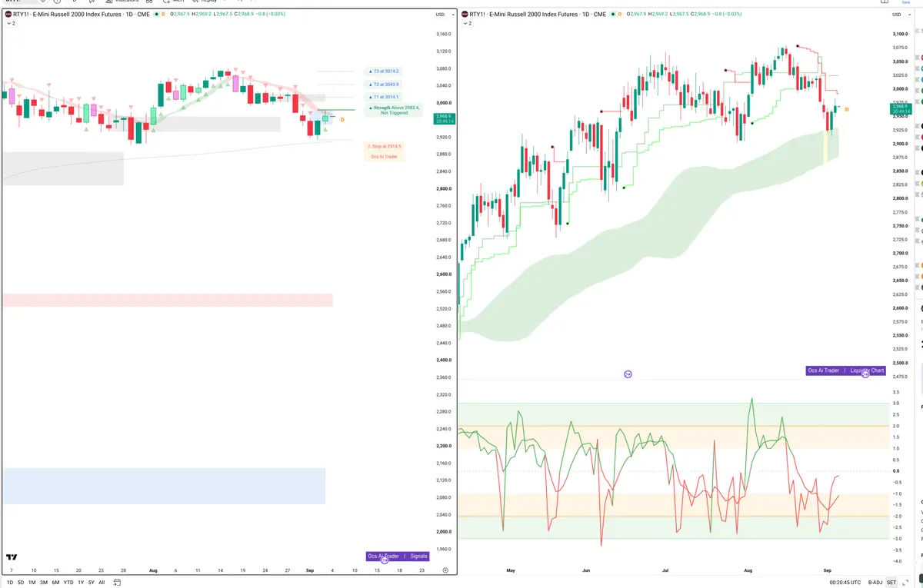
Task: Click orange 'Ocs Ai Trader' label under stop
Action: (x=384, y=157)
